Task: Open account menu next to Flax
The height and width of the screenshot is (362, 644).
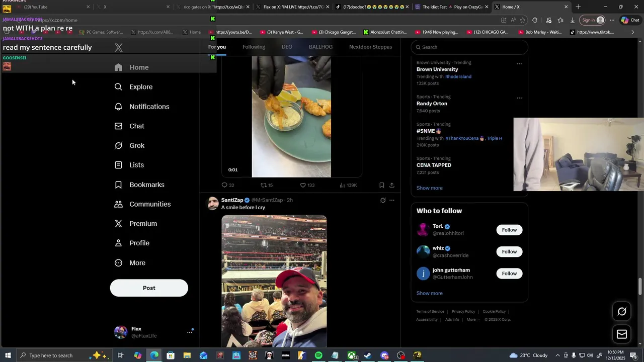Action: tap(190, 332)
